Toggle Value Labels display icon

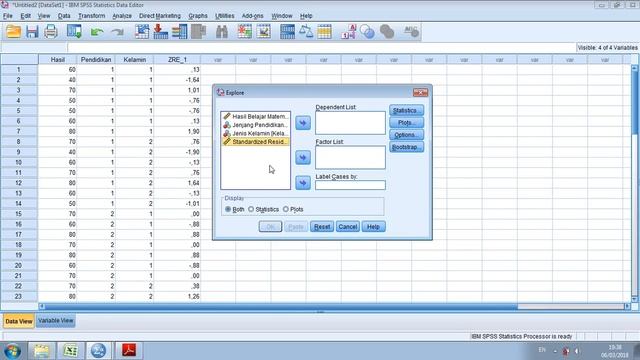pos(349,32)
